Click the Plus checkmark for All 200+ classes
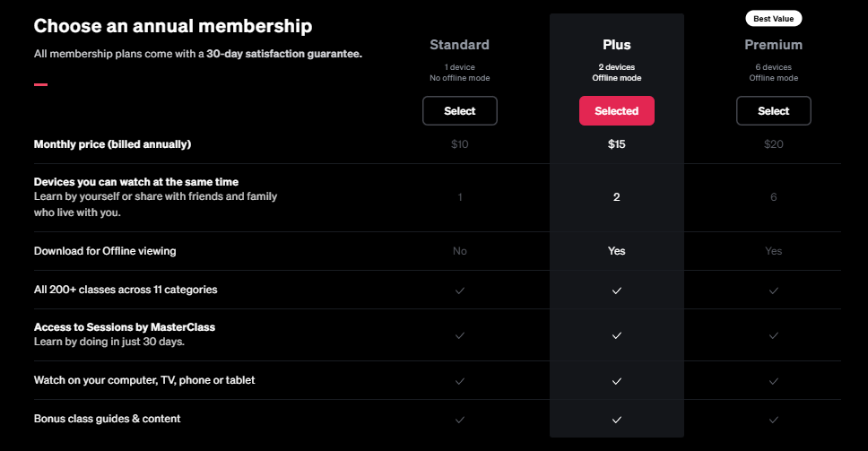The height and width of the screenshot is (451, 868). [616, 291]
